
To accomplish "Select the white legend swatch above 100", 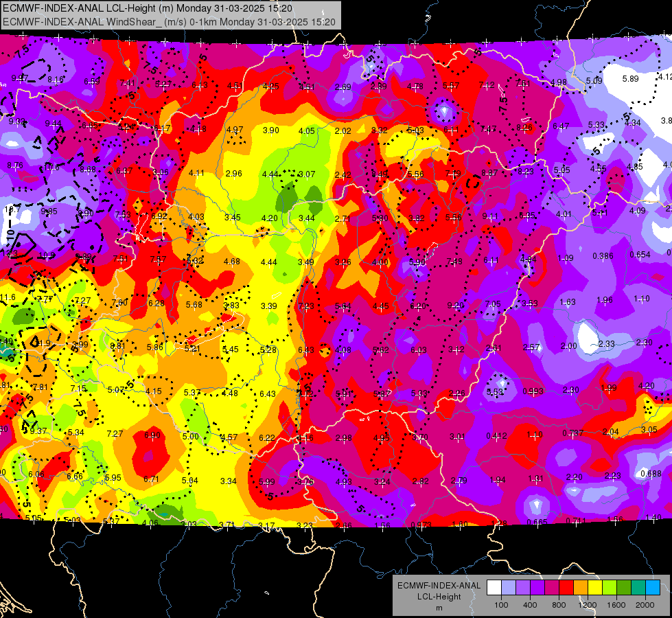I will (x=494, y=588).
